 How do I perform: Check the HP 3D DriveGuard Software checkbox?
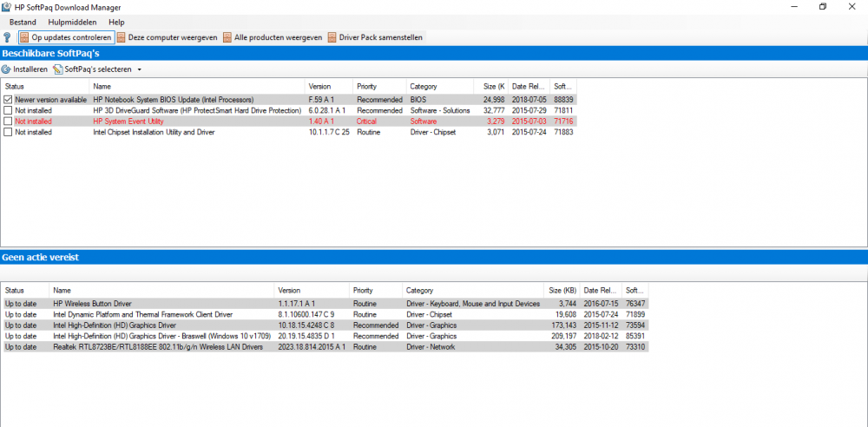[8, 110]
